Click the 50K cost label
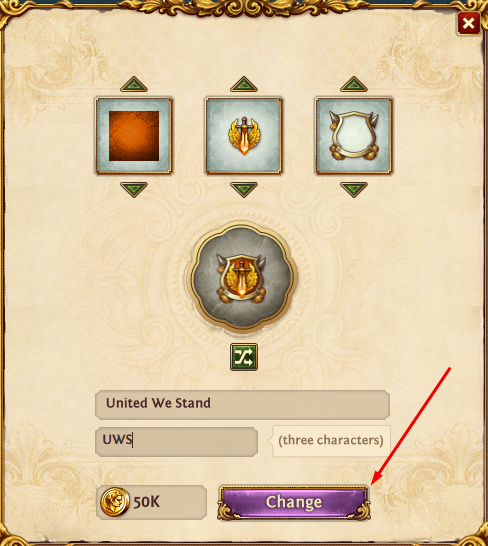 coord(147,502)
